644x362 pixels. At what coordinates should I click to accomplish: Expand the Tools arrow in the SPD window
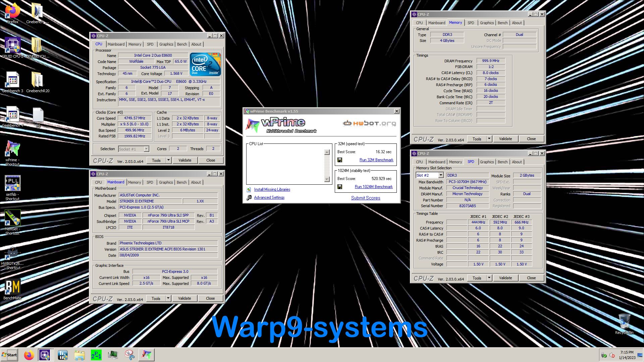pyautogui.click(x=489, y=278)
